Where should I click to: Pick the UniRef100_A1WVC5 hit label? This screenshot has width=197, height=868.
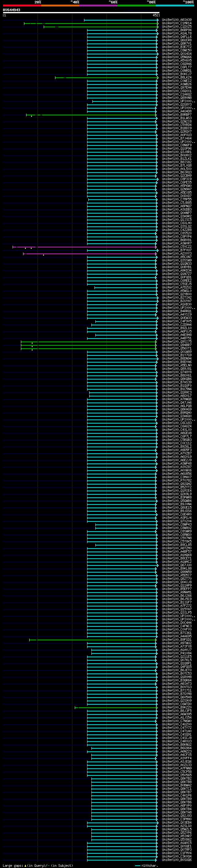(176, 843)
